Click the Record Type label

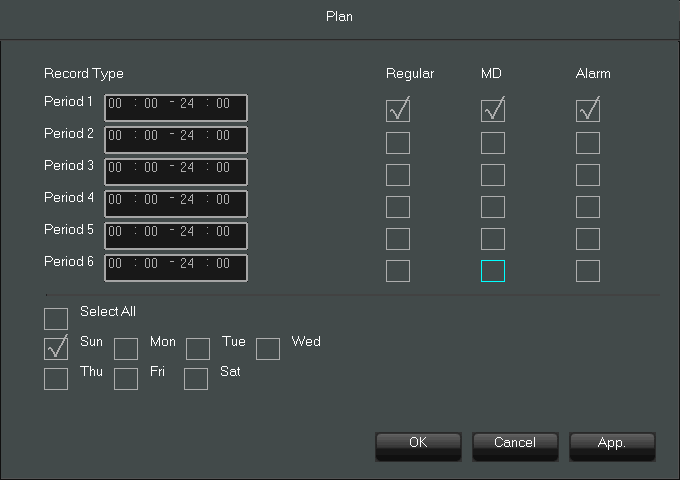[x=84, y=74]
